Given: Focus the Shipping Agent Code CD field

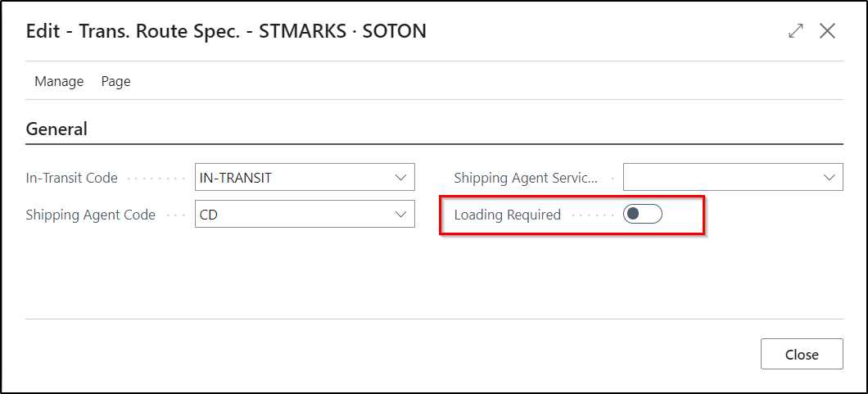Looking at the screenshot, I should 305,215.
